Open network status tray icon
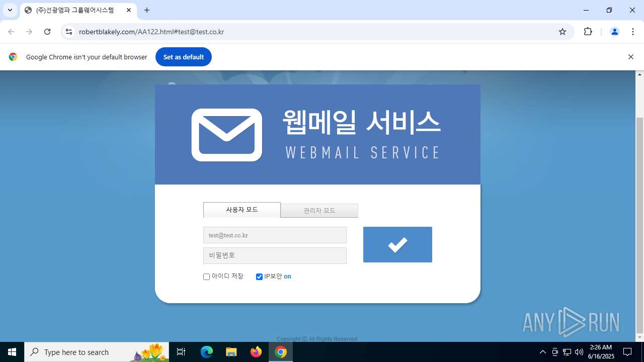 (x=567, y=352)
